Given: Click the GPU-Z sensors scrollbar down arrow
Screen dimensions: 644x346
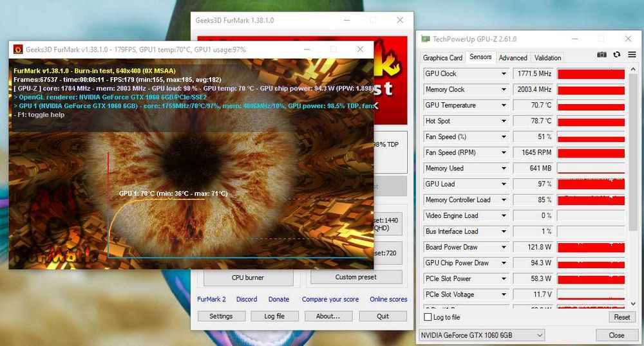Looking at the screenshot, I should (633, 304).
